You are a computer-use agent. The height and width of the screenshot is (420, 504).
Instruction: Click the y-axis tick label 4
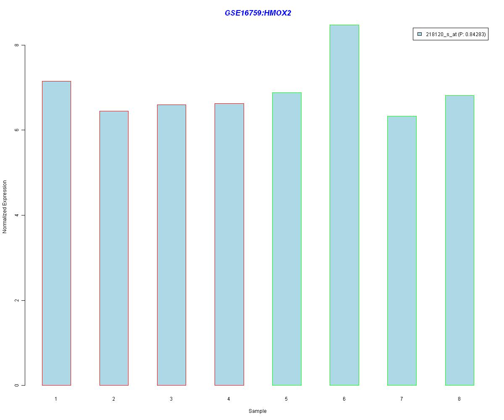(17, 215)
